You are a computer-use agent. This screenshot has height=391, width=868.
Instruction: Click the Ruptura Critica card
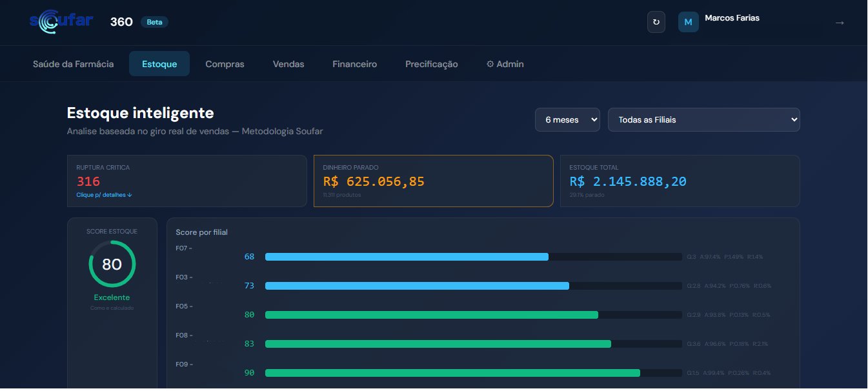187,181
